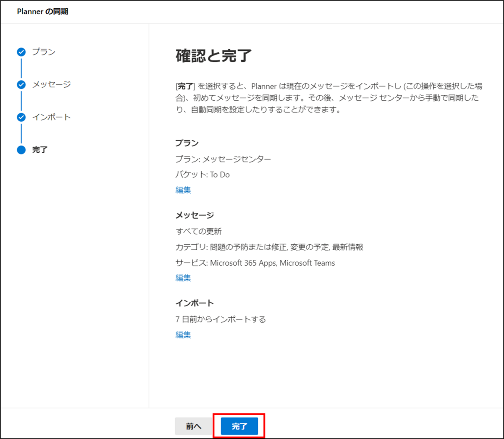Select the プラン step label in wizard

44,52
